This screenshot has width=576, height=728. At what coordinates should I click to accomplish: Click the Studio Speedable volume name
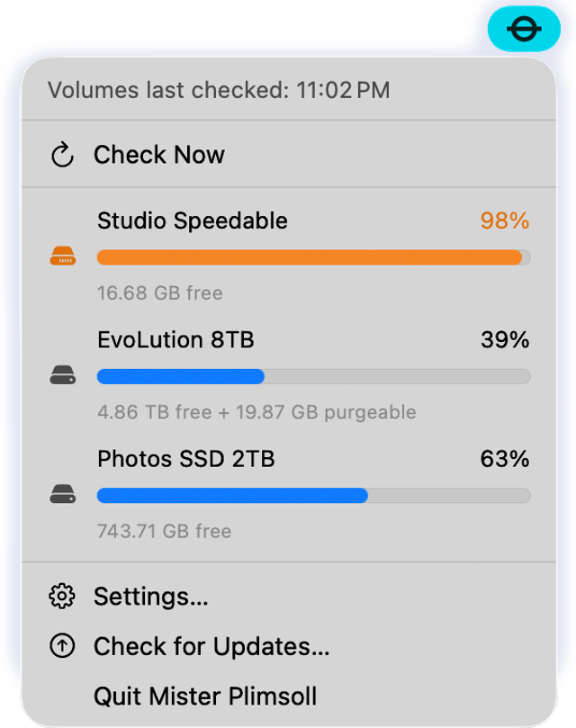pos(193,220)
